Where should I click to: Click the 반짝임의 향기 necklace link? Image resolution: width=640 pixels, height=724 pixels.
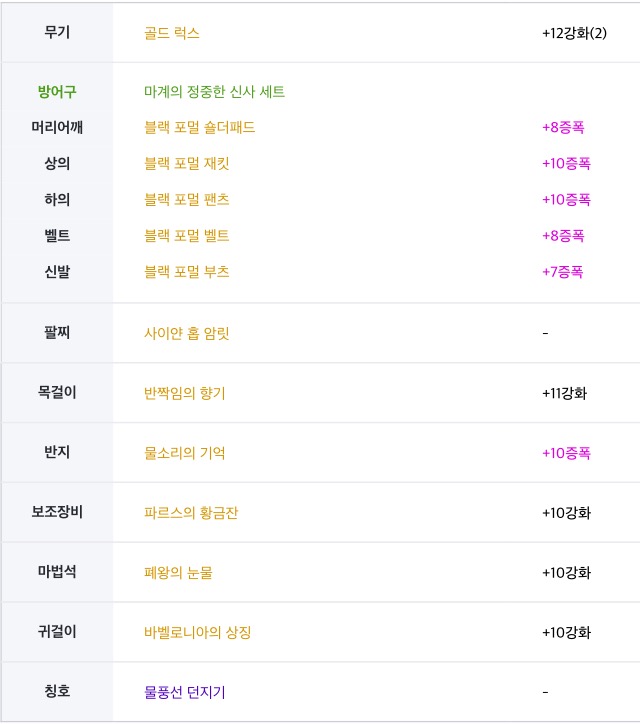click(x=184, y=393)
